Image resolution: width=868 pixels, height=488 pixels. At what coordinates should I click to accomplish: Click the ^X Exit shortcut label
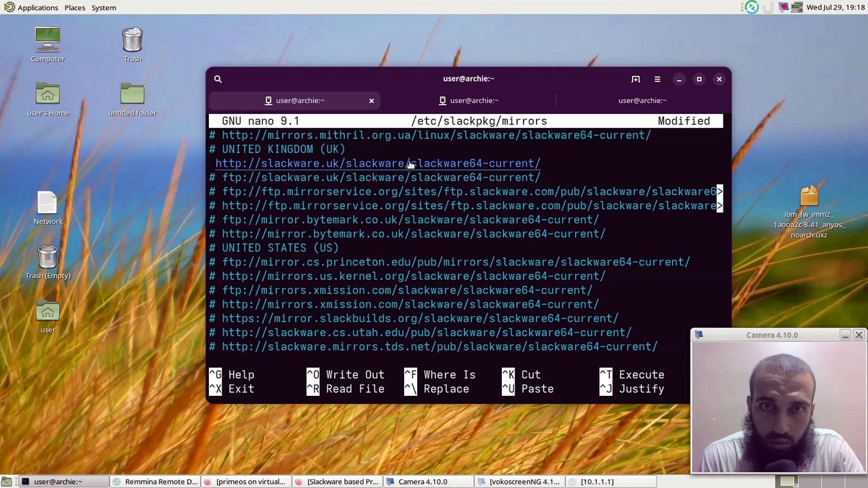tap(231, 389)
